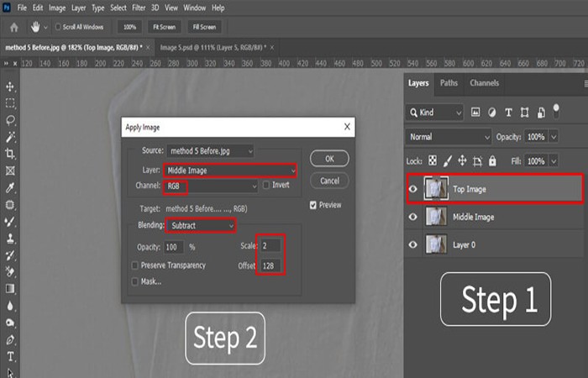This screenshot has width=588, height=378.
Task: Enable Preserve Transparency checkbox
Action: pos(135,265)
